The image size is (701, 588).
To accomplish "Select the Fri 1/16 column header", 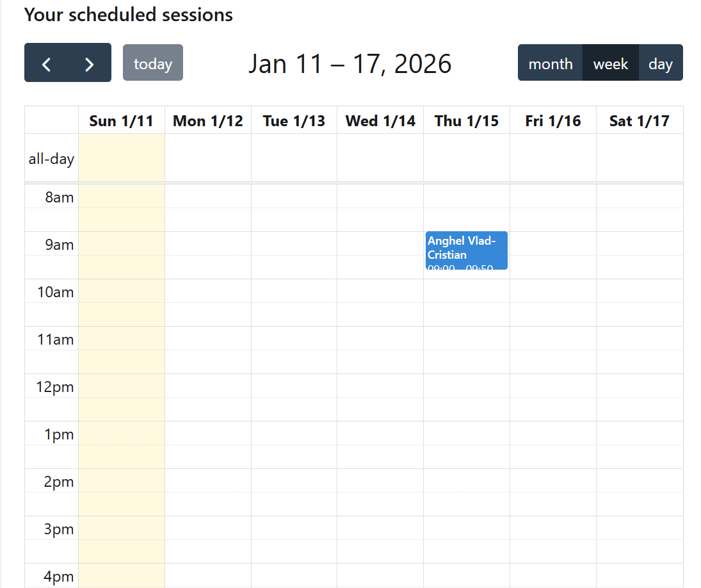I will (x=553, y=120).
